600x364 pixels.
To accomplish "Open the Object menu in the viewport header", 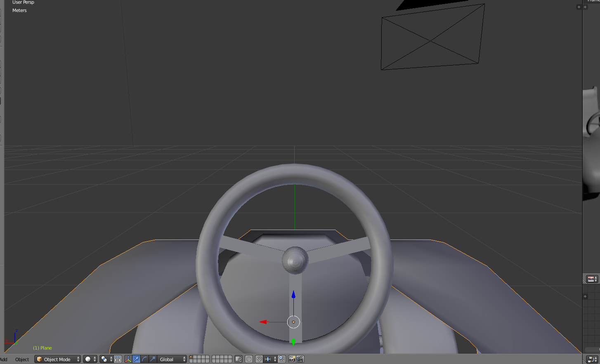I will pos(22,359).
